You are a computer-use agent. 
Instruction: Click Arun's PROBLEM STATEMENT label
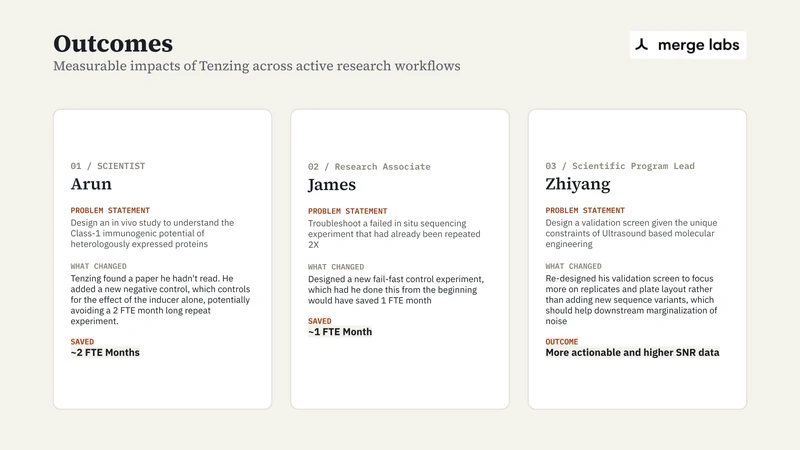(x=110, y=210)
